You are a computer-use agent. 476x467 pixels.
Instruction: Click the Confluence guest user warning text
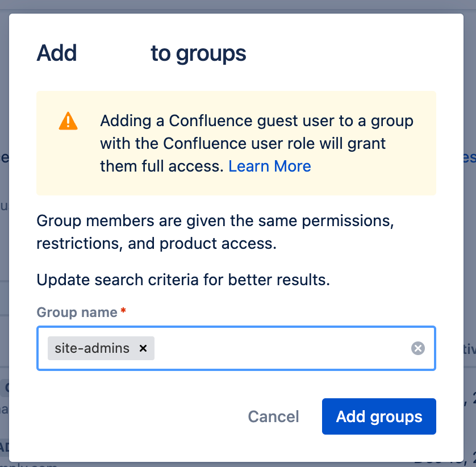[257, 143]
